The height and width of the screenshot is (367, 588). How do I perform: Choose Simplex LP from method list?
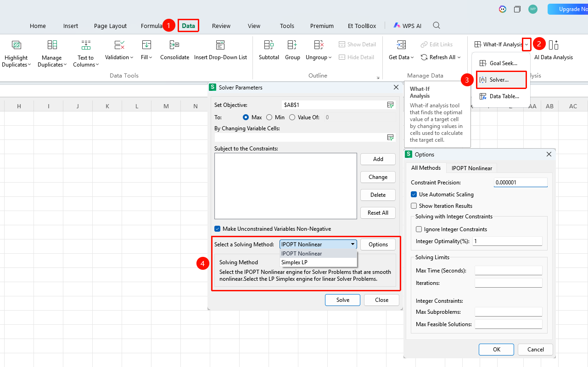point(319,262)
